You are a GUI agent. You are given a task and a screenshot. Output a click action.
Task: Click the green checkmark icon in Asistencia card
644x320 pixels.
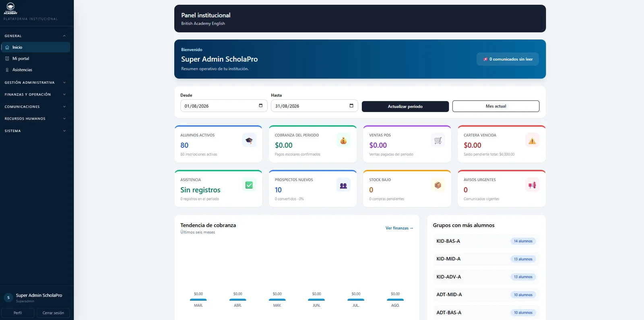pyautogui.click(x=249, y=185)
